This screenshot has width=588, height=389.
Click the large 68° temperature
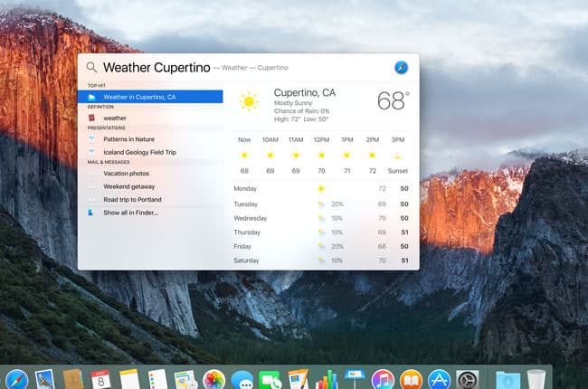(393, 100)
